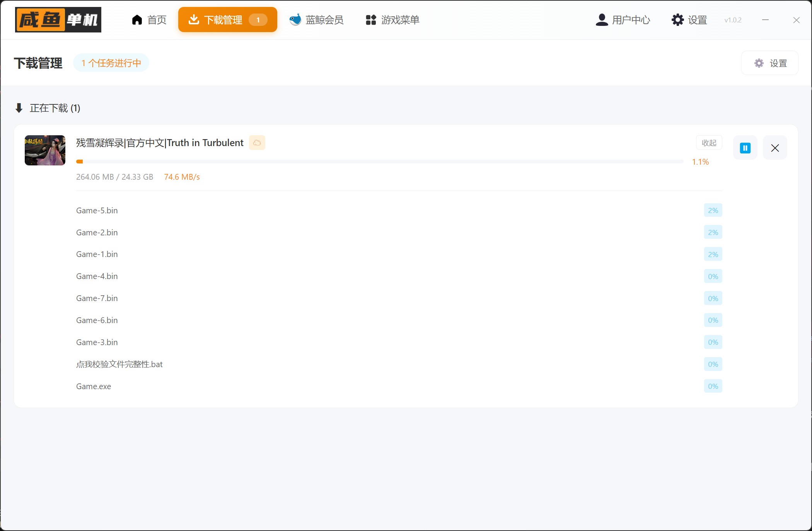Image resolution: width=812 pixels, height=531 pixels.
Task: Open the 游戏菜单 grid menu
Action: point(392,20)
